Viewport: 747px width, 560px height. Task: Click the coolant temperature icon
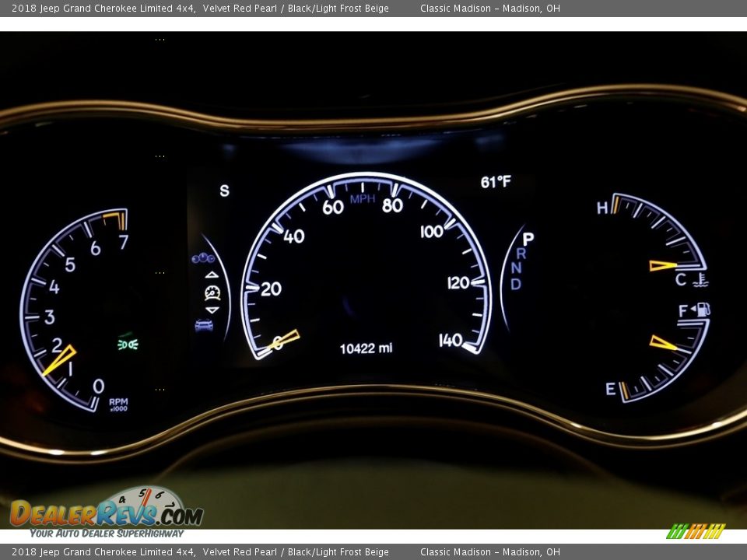pos(701,280)
